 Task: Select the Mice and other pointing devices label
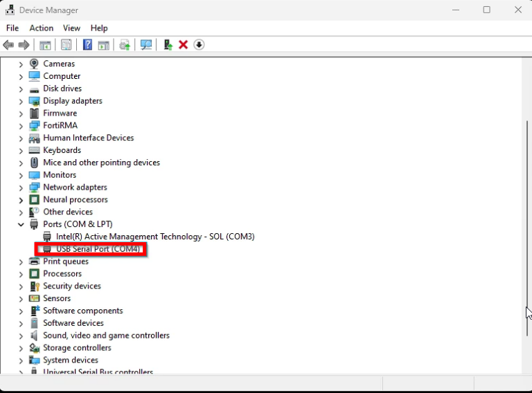(101, 163)
